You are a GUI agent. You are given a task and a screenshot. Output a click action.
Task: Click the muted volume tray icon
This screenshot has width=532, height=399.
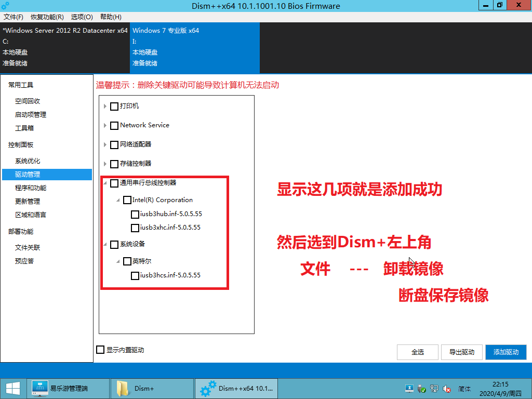[x=446, y=389]
